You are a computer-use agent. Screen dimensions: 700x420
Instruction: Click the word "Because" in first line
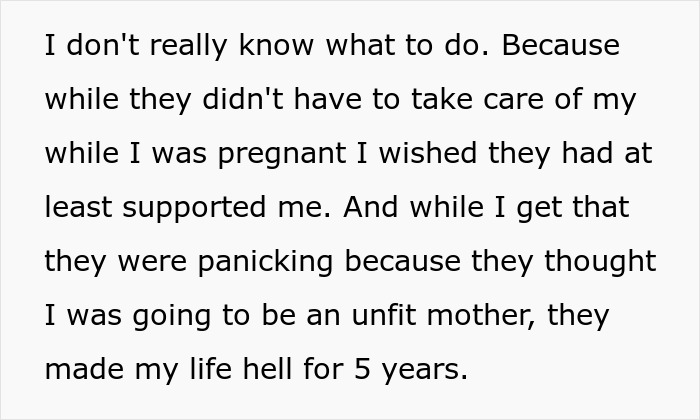[x=561, y=45]
